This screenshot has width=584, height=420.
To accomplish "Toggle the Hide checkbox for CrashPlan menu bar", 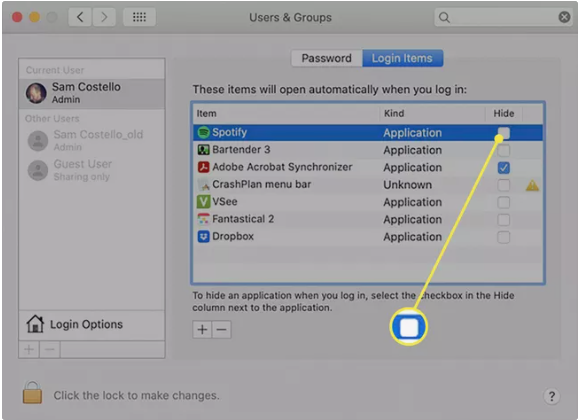I will point(504,185).
